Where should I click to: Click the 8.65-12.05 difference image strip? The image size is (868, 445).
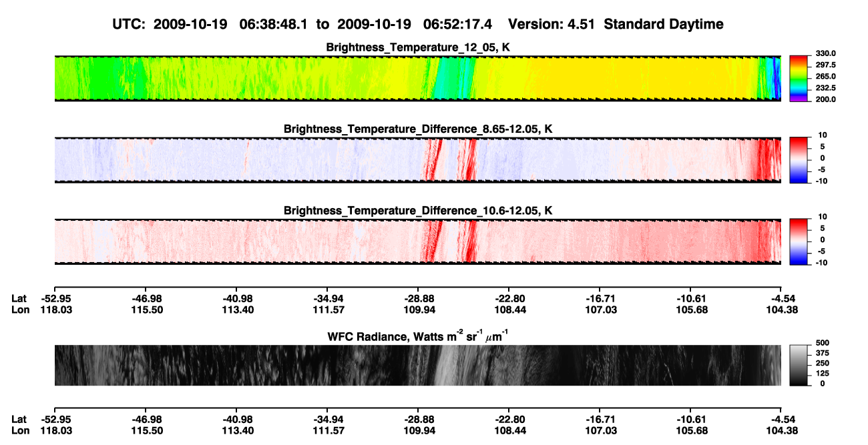(418, 160)
